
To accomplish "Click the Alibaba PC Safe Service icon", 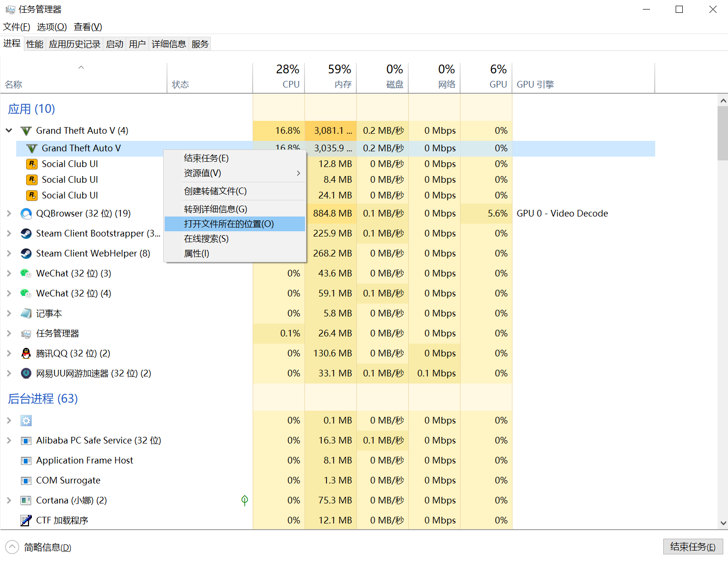I will 26,441.
